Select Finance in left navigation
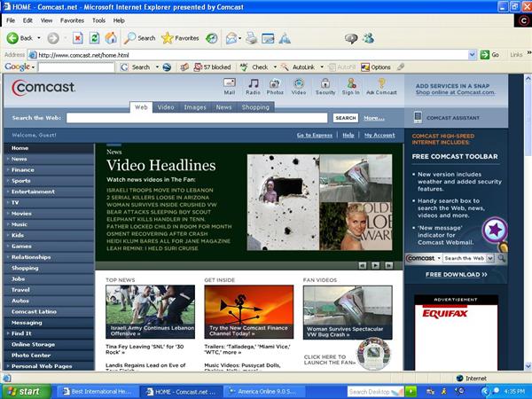 (x=49, y=170)
